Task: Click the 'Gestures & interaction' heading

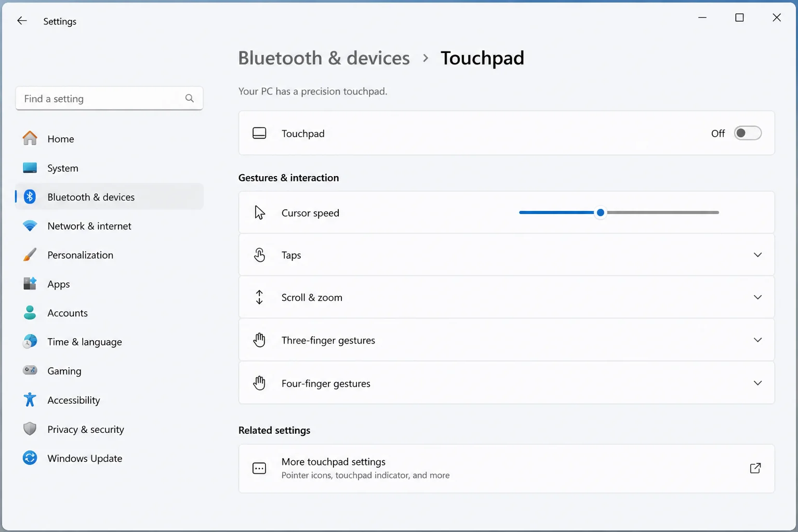Action: click(288, 178)
